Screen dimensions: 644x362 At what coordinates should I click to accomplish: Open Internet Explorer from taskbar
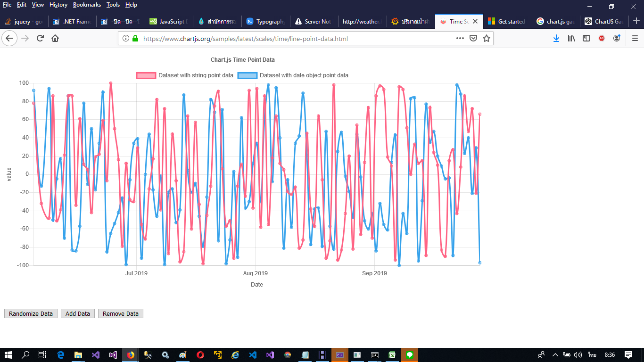[235, 355]
